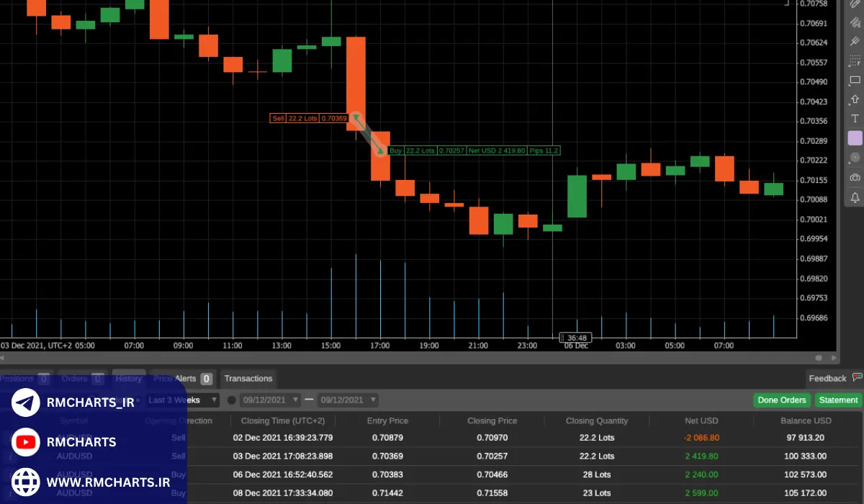Select the Andrews Pitchfork tool
The height and width of the screenshot is (504, 864).
[x=855, y=42]
